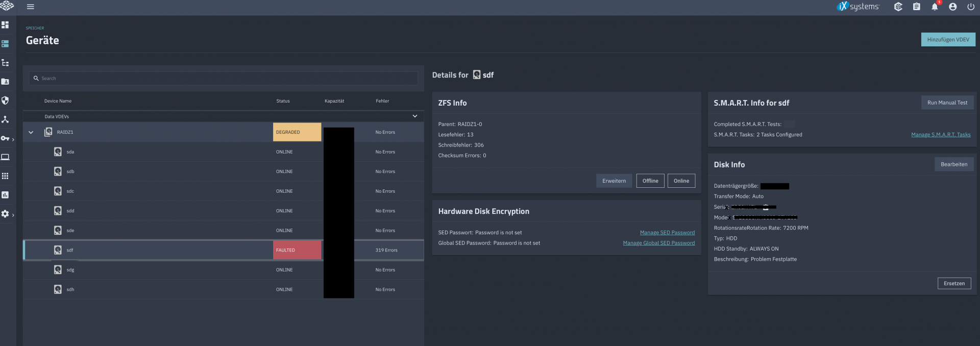The image size is (980, 346).
Task: Click Schreibfehler: 306 text
Action: point(461,145)
